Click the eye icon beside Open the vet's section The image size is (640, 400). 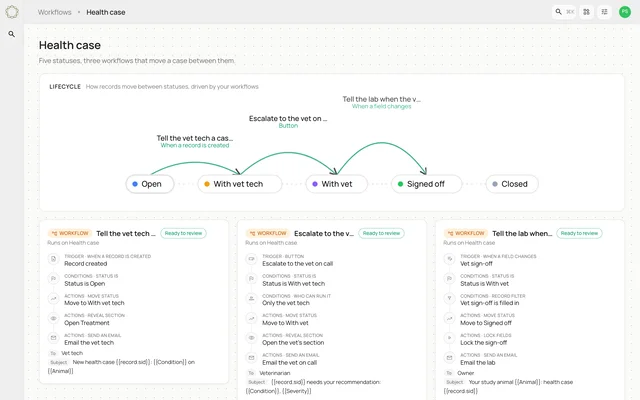coord(251,338)
